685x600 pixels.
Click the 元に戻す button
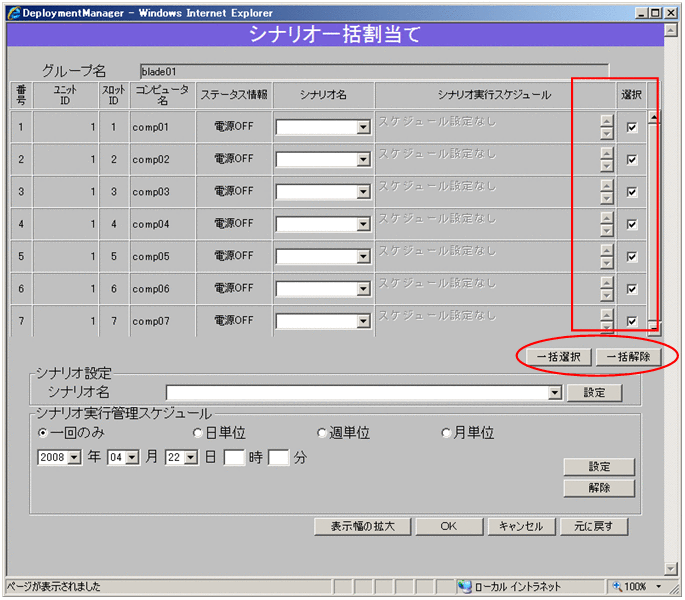click(x=594, y=527)
